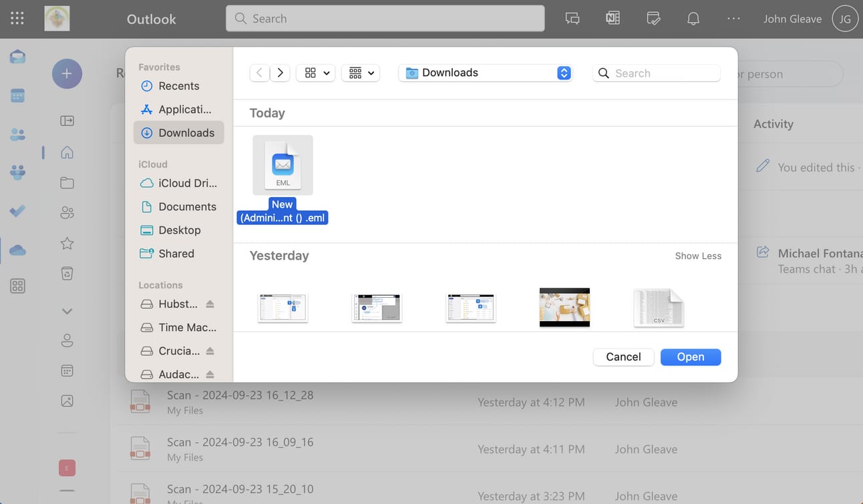Select the EML file icon under Today
863x504 pixels.
point(283,165)
